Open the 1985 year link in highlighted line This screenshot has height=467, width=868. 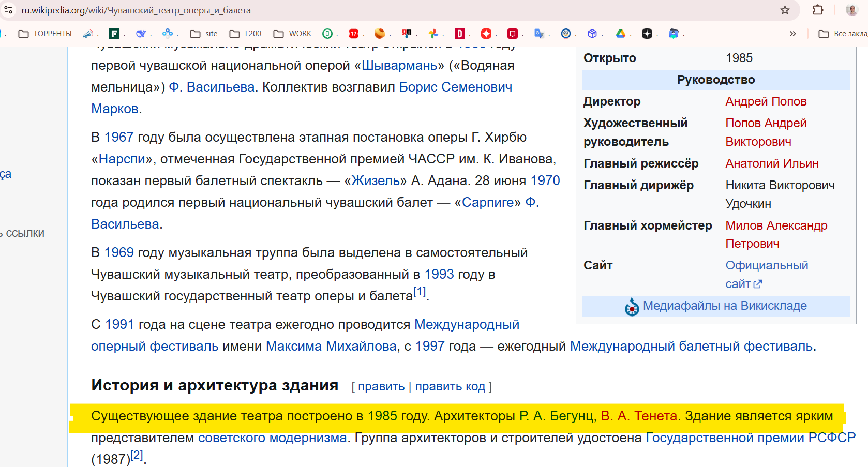pyautogui.click(x=382, y=416)
